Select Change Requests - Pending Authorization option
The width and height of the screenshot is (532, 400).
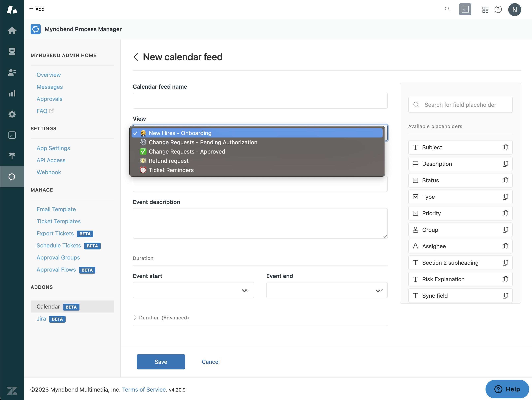pyautogui.click(x=257, y=142)
